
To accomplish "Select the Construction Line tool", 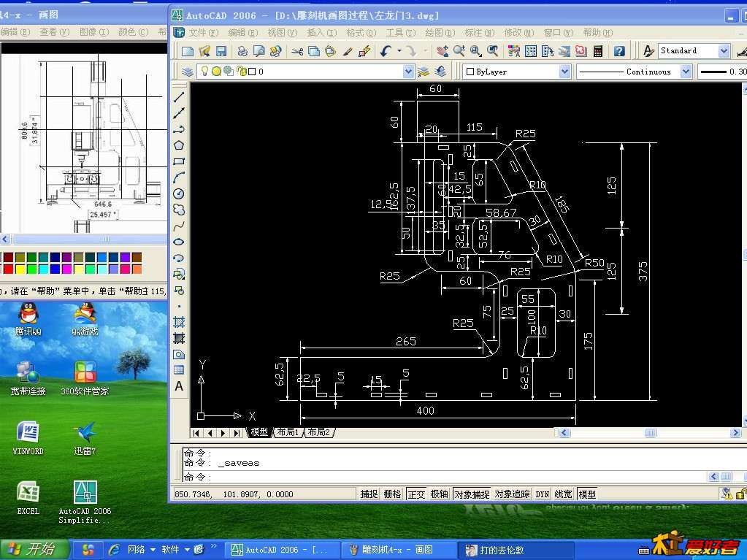I will (x=179, y=113).
